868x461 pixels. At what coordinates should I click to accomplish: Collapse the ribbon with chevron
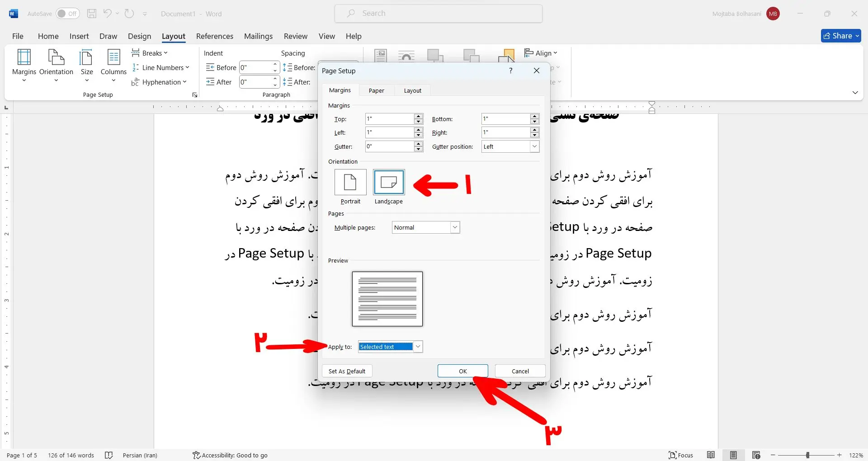[855, 92]
